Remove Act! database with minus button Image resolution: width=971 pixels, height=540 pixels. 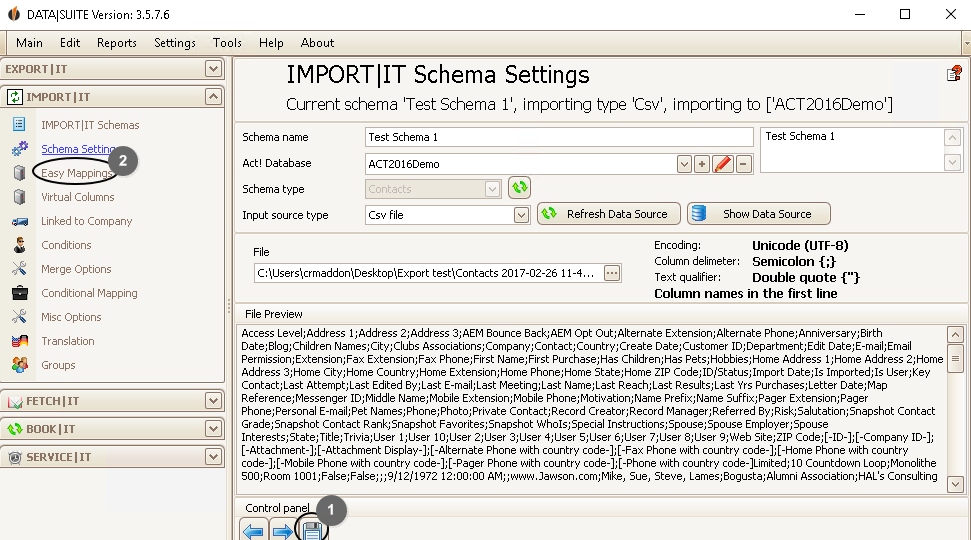pyautogui.click(x=743, y=164)
